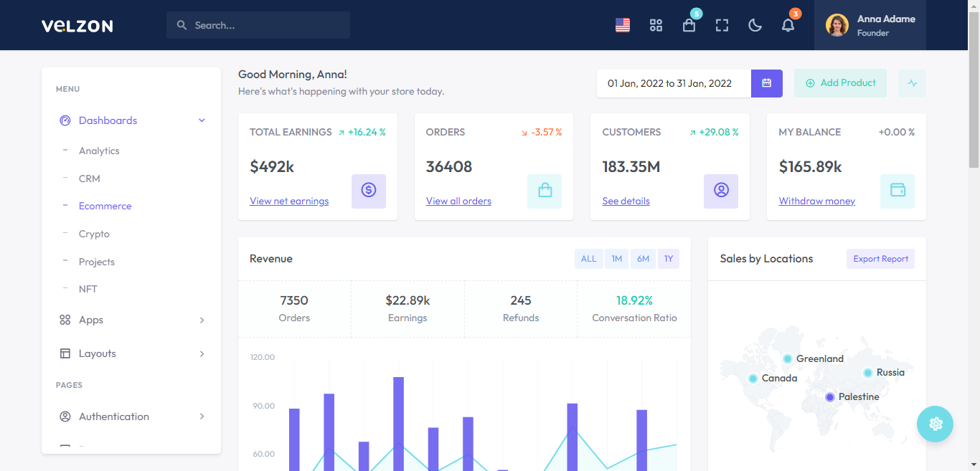This screenshot has height=471, width=980.
Task: Click the calendar icon beside date range
Action: (766, 83)
